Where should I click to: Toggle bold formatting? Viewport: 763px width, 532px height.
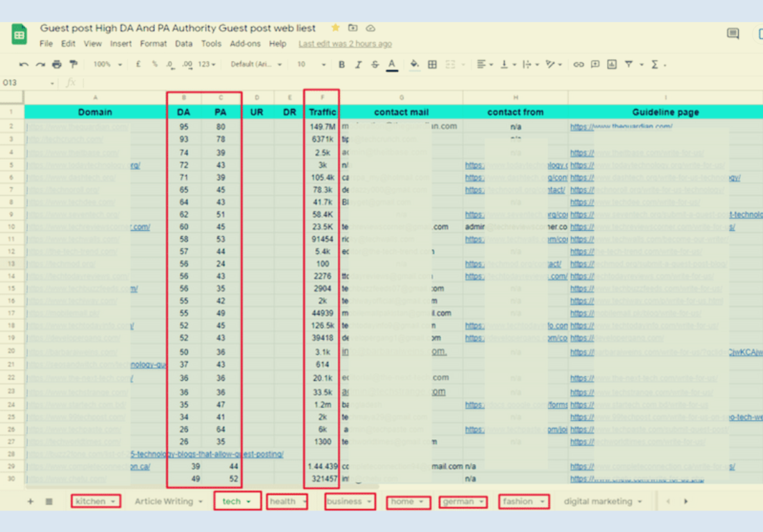click(341, 64)
